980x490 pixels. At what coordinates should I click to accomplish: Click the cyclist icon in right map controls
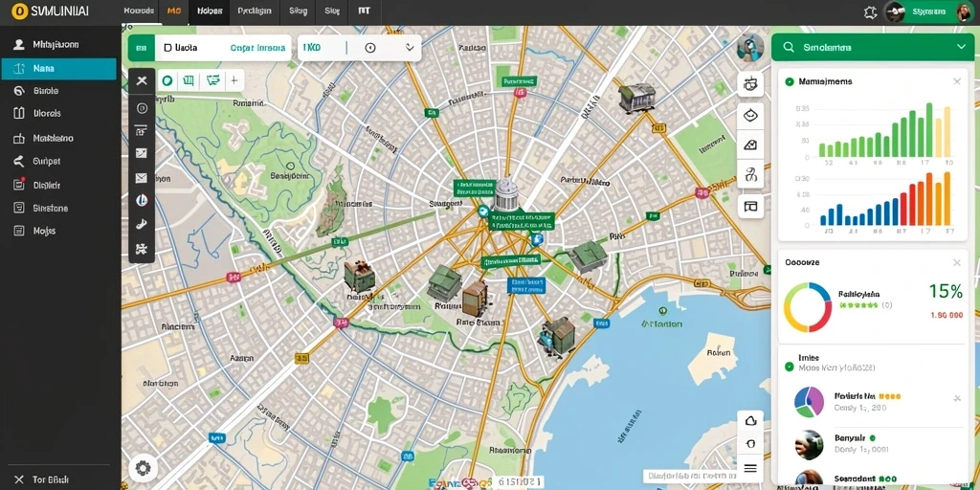pos(750,174)
